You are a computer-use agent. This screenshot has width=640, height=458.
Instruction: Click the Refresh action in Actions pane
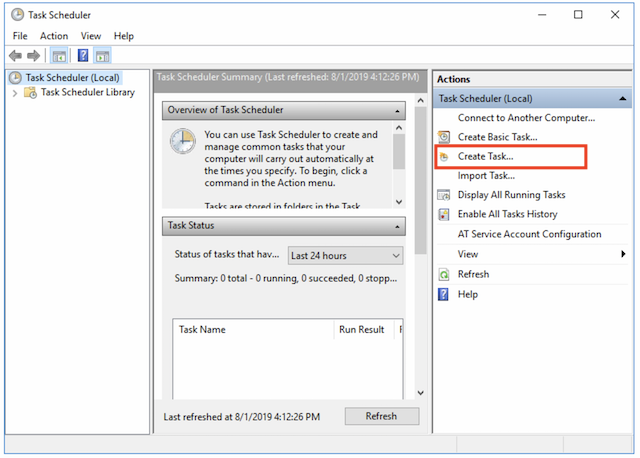(473, 274)
